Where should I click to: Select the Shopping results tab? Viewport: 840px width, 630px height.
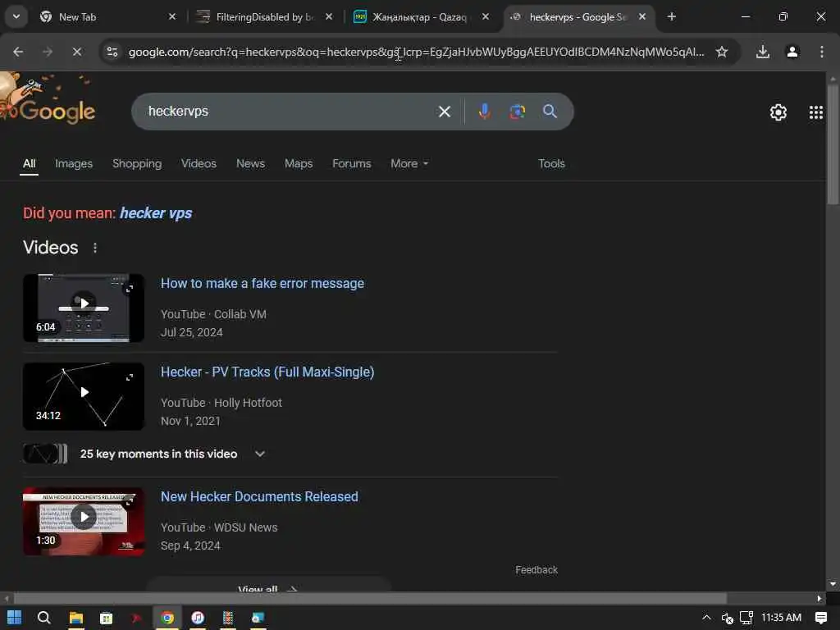[x=137, y=163]
